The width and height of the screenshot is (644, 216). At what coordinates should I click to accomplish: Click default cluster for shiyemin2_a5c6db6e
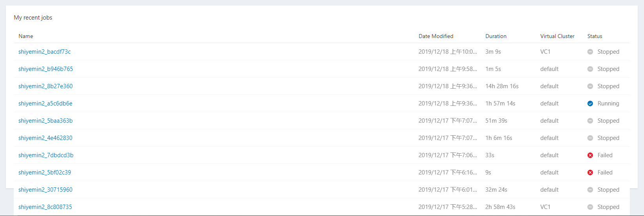click(549, 103)
